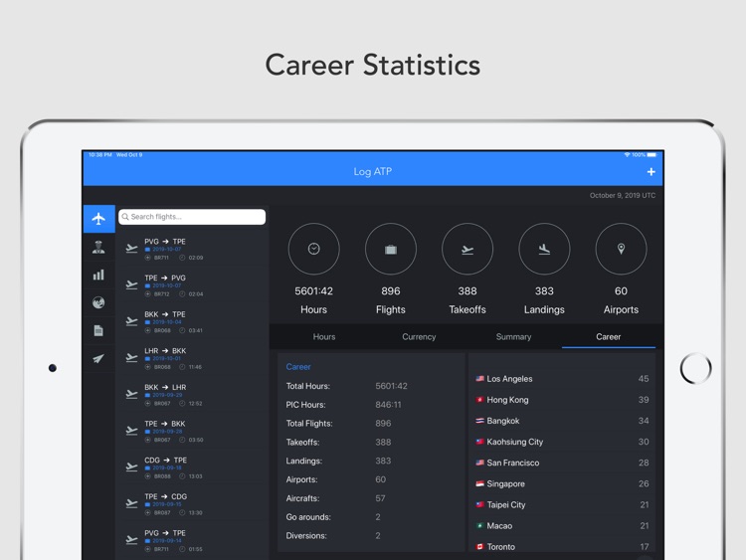Click the Wi-Fi indicator in status bar

pos(627,154)
